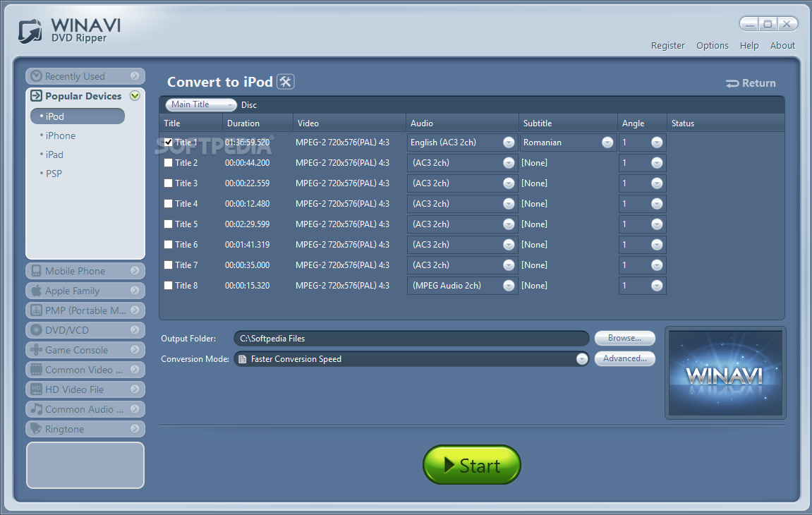
Task: Expand the Ringtone category arrow
Action: [135, 428]
